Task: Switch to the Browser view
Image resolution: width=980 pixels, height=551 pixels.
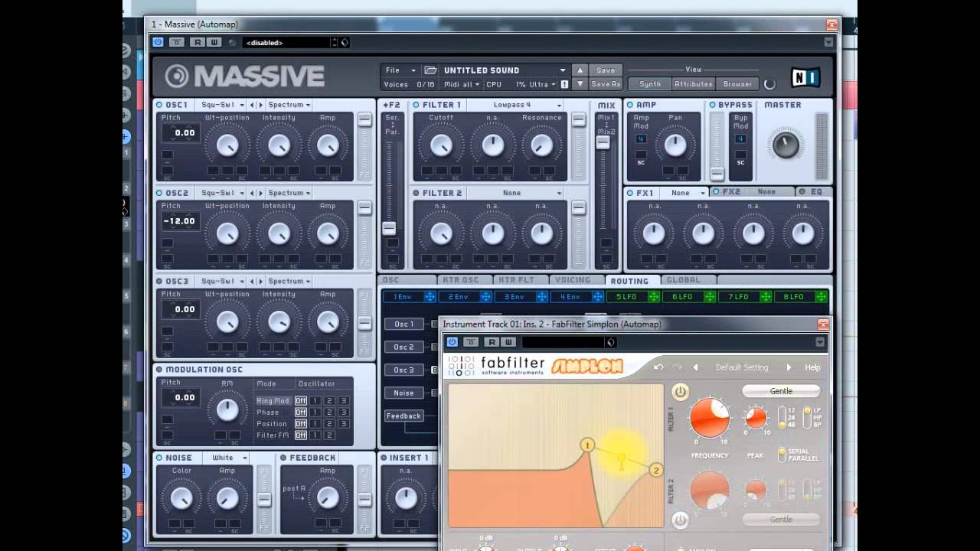Action: [x=737, y=84]
